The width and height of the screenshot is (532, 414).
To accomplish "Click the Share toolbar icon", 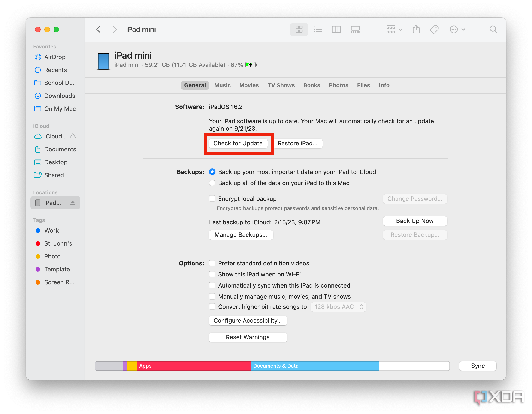I will pos(416,29).
